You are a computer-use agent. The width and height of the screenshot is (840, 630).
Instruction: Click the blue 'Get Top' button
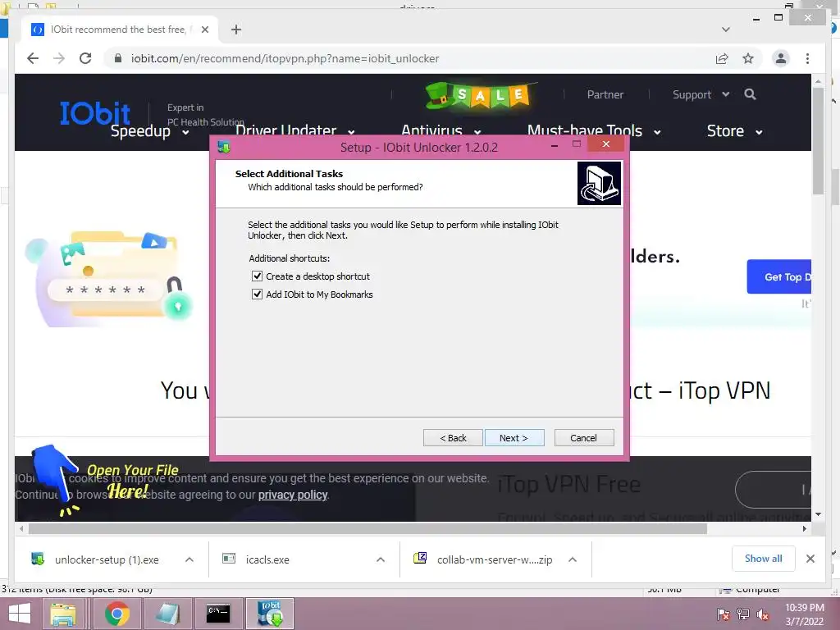click(x=779, y=276)
